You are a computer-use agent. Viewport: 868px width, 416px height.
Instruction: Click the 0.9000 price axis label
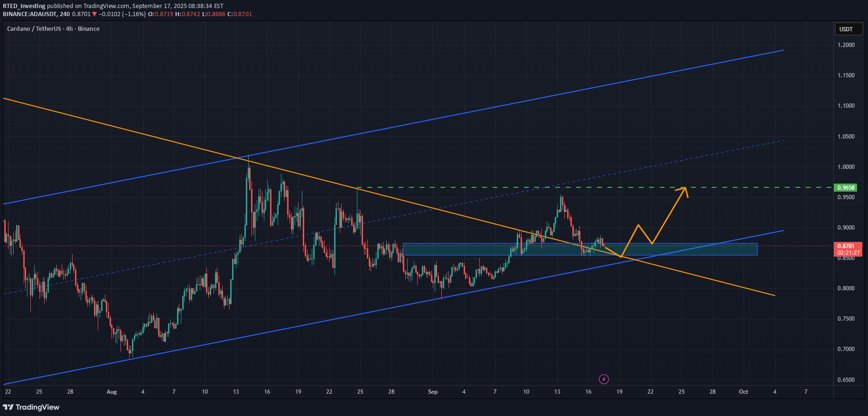pyautogui.click(x=846, y=228)
